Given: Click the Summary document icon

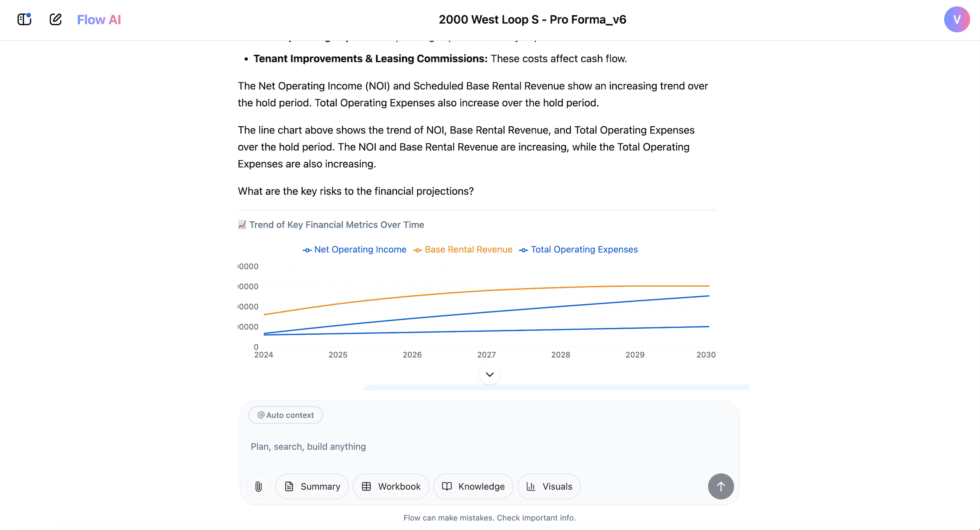Looking at the screenshot, I should tap(289, 486).
